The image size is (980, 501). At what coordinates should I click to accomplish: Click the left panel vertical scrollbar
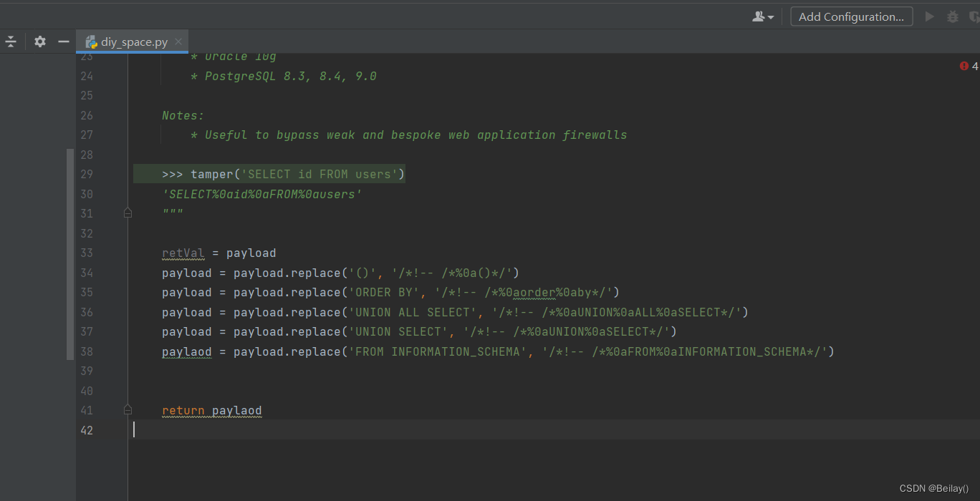point(69,254)
